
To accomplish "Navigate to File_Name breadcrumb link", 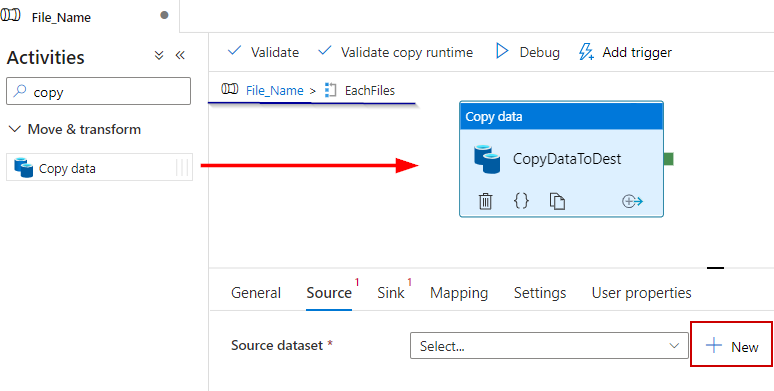I will (x=274, y=90).
